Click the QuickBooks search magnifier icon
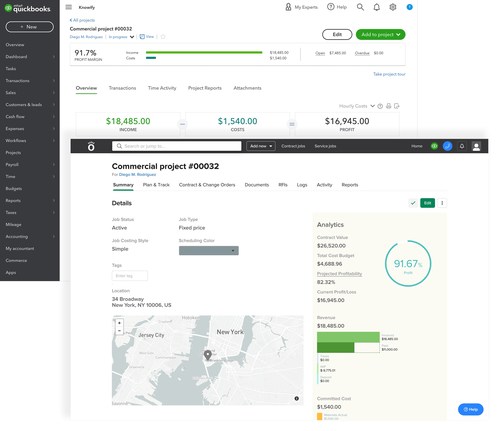The height and width of the screenshot is (431, 500). (x=360, y=7)
